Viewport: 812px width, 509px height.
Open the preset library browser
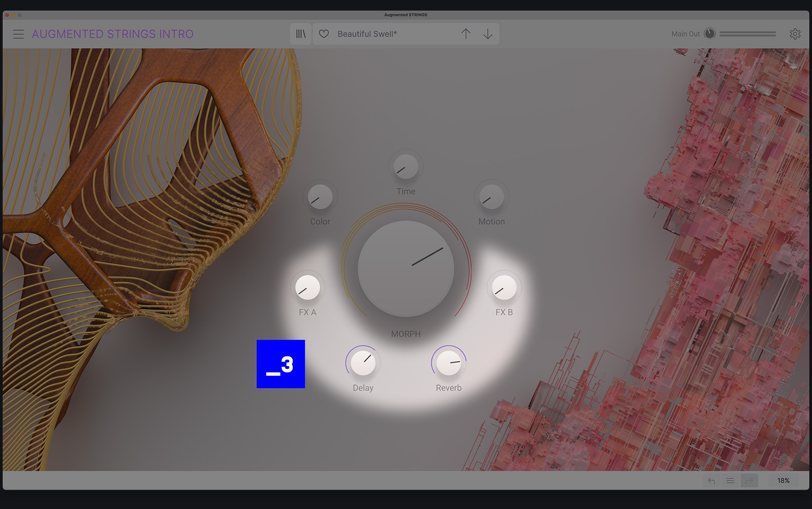[301, 34]
